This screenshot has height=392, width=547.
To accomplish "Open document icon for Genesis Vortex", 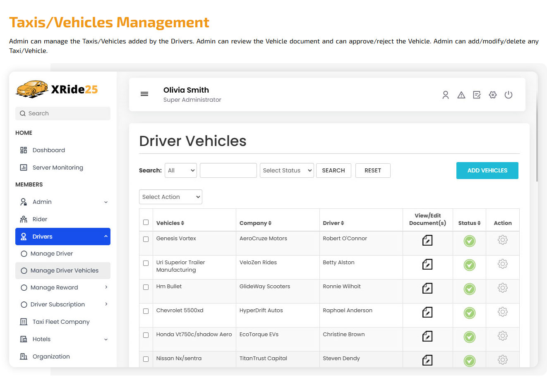I will (x=427, y=240).
